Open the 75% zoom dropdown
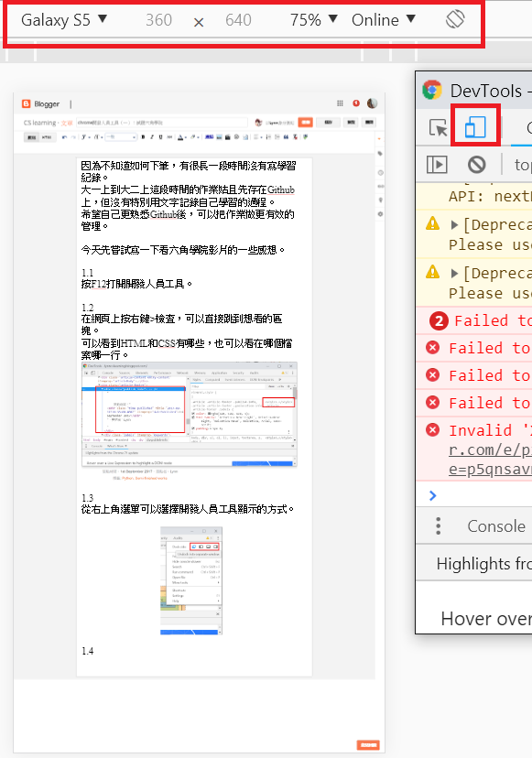The height and width of the screenshot is (758, 532). click(x=313, y=20)
